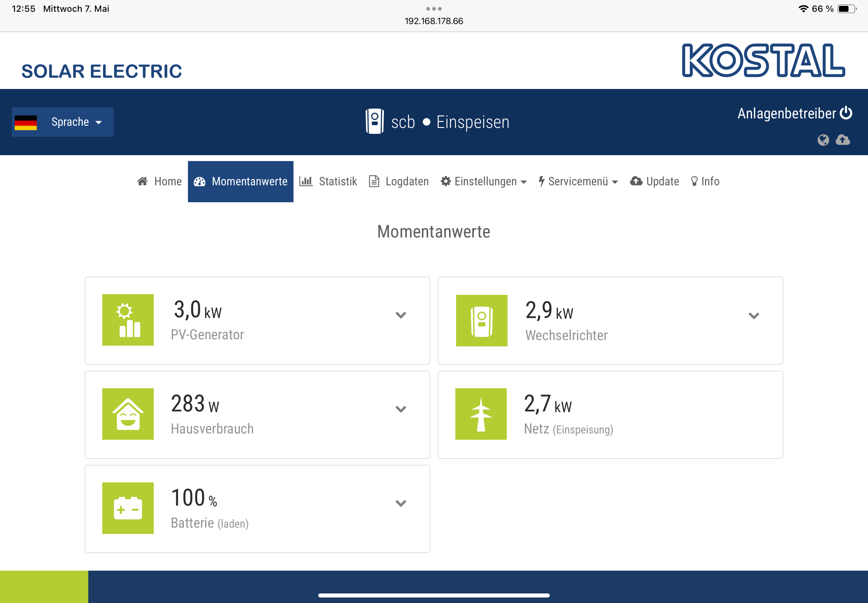Expand the PV-Generator details chevron

[401, 315]
